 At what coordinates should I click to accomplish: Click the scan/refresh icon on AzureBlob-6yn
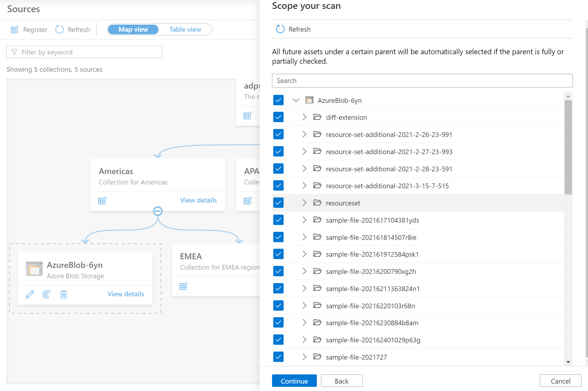46,294
